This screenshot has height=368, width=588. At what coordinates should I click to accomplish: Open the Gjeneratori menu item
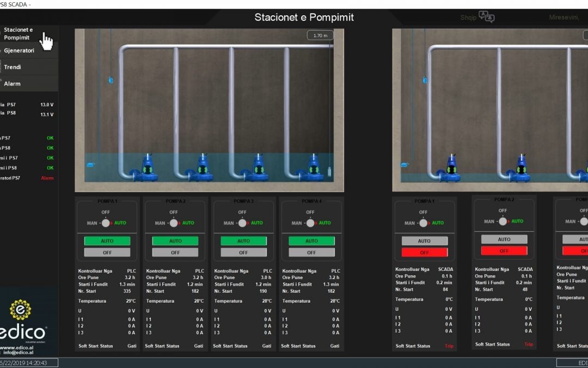tap(19, 50)
